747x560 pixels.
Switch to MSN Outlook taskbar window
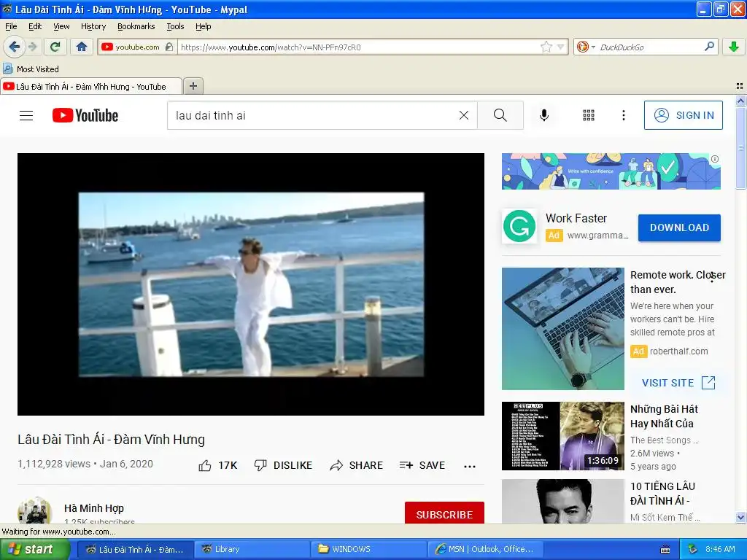click(485, 549)
